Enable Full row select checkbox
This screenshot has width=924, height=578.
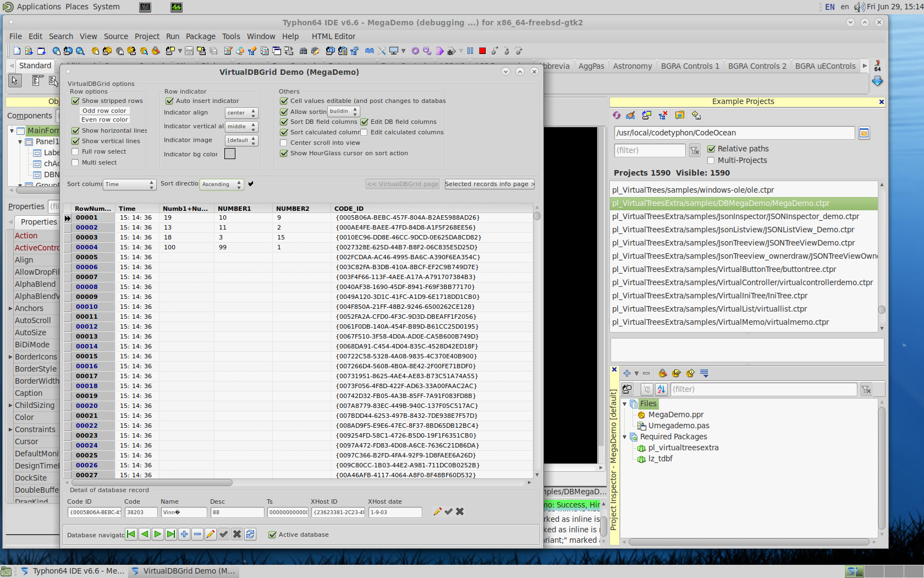[x=75, y=151]
